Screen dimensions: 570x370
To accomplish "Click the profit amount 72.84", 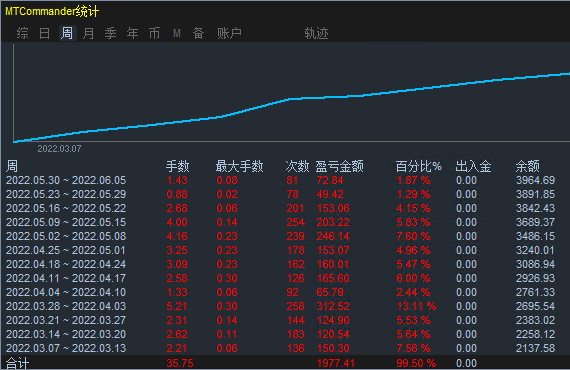I will tap(330, 180).
